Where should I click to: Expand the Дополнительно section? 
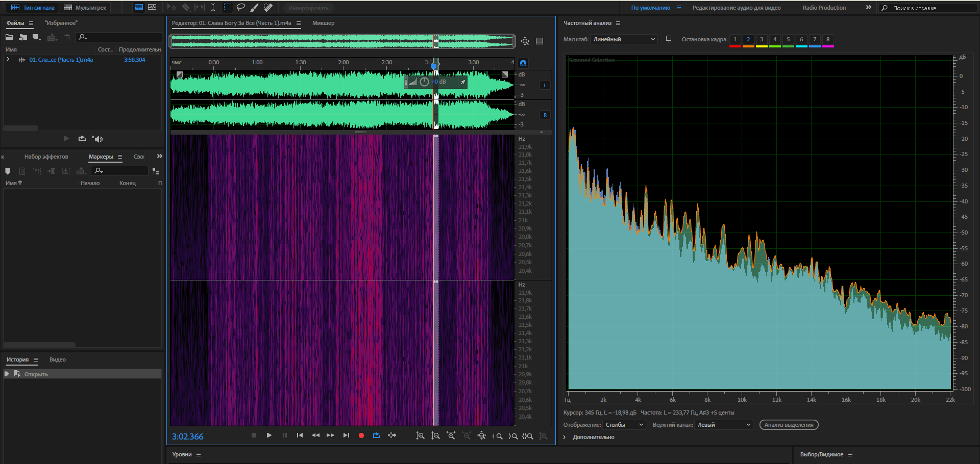tap(565, 437)
